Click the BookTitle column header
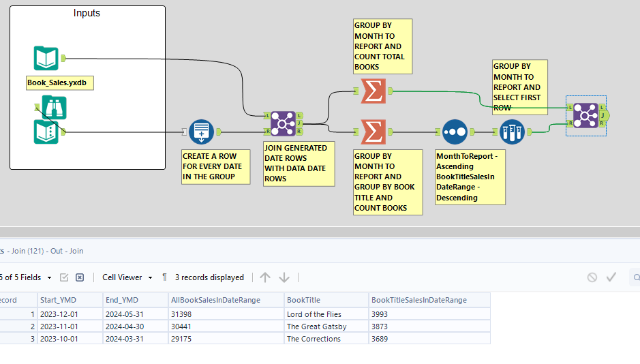 (303, 300)
